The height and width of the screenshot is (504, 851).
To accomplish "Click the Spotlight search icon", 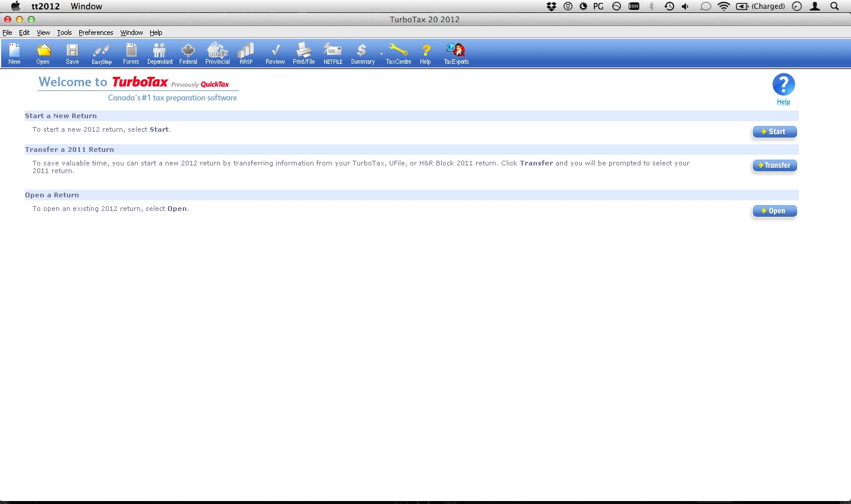I will coord(834,6).
